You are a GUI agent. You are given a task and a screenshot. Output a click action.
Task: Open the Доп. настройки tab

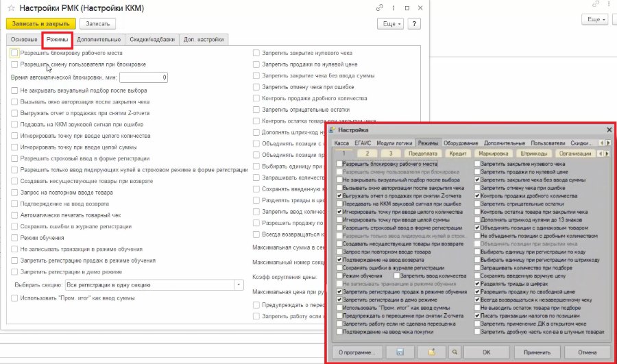pos(204,39)
